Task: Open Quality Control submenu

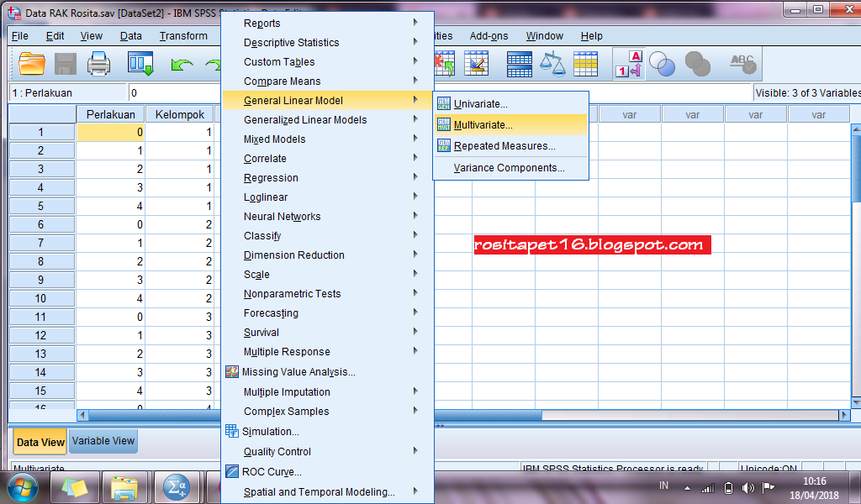Action: (328, 451)
